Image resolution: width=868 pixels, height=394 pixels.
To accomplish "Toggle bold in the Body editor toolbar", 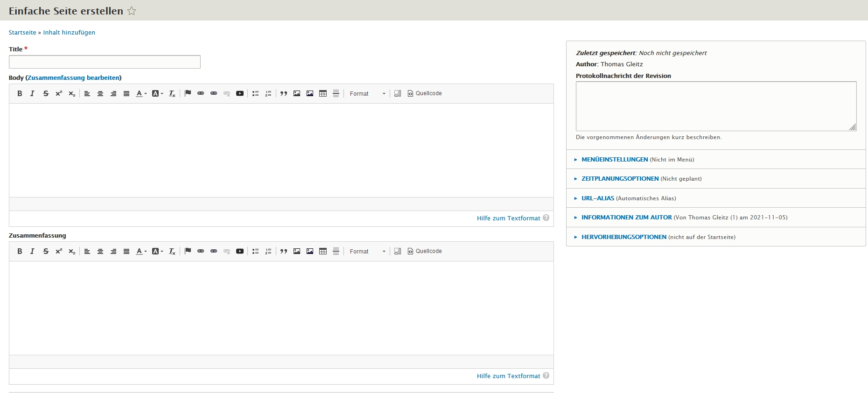I will click(x=20, y=93).
